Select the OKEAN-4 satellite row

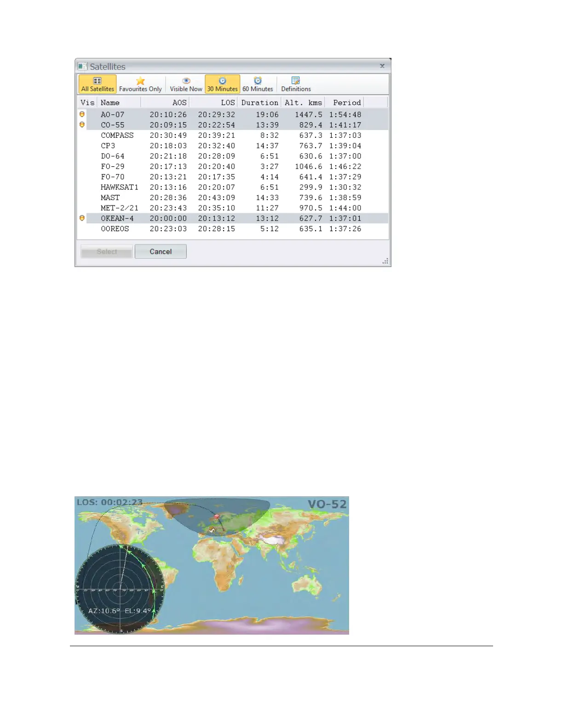pyautogui.click(x=233, y=218)
